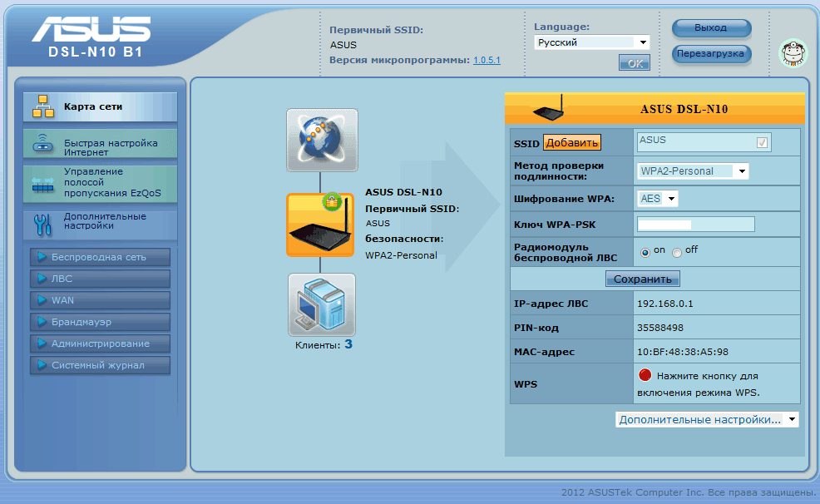820x504 pixels.
Task: Open the Беспроводная сеть menu item
Action: click(x=100, y=257)
